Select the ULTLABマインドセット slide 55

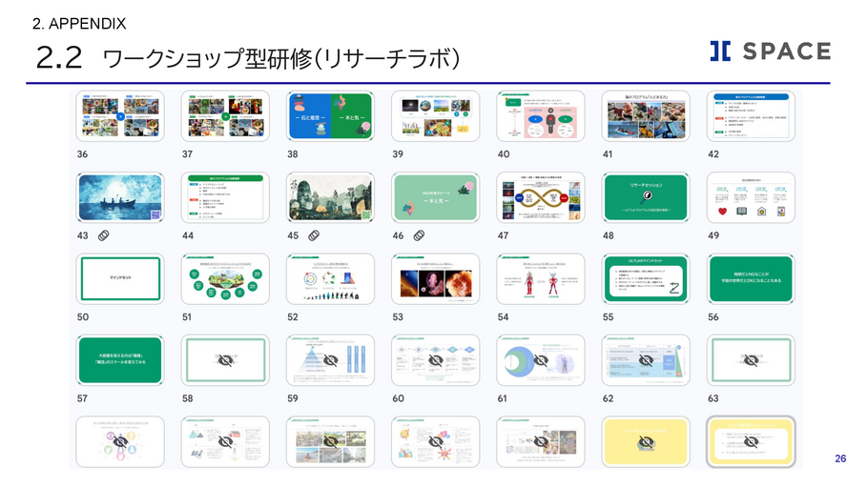point(646,278)
